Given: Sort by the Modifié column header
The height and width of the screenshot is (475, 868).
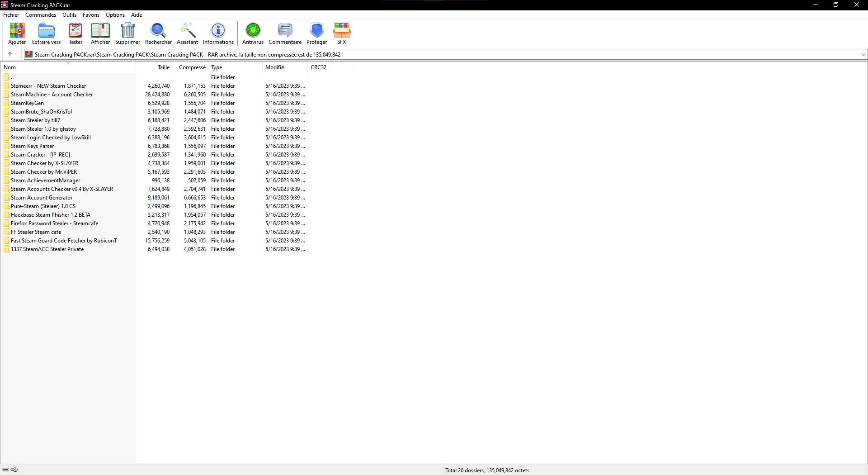Looking at the screenshot, I should 285,67.
